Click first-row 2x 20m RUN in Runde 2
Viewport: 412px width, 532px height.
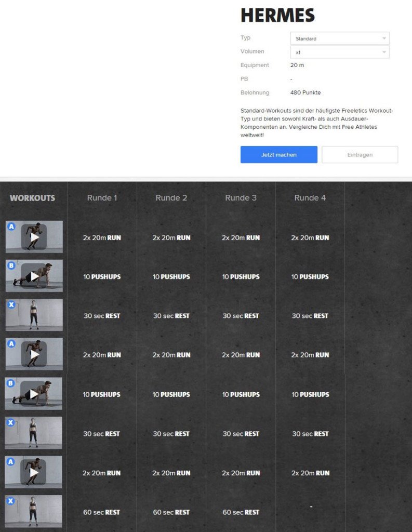(x=171, y=238)
